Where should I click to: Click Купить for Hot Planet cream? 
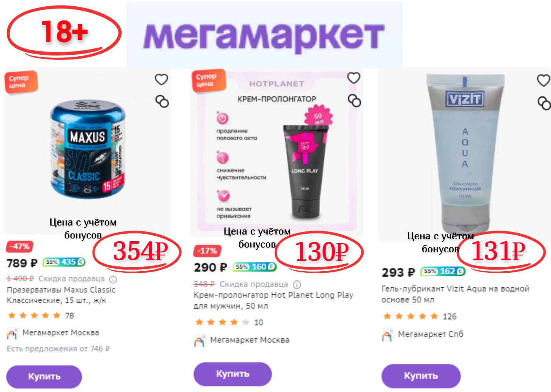pyautogui.click(x=233, y=374)
